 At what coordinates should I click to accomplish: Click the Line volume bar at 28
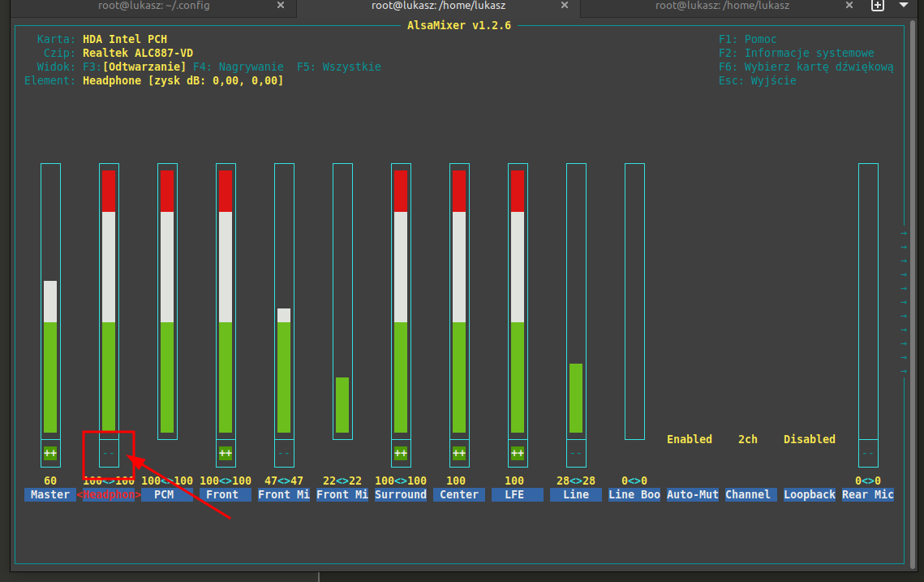click(576, 398)
